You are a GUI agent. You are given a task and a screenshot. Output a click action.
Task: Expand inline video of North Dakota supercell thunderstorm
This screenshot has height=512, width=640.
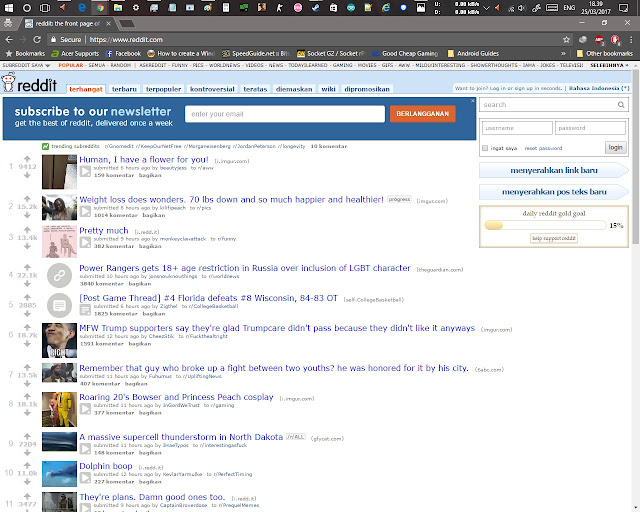click(x=85, y=449)
